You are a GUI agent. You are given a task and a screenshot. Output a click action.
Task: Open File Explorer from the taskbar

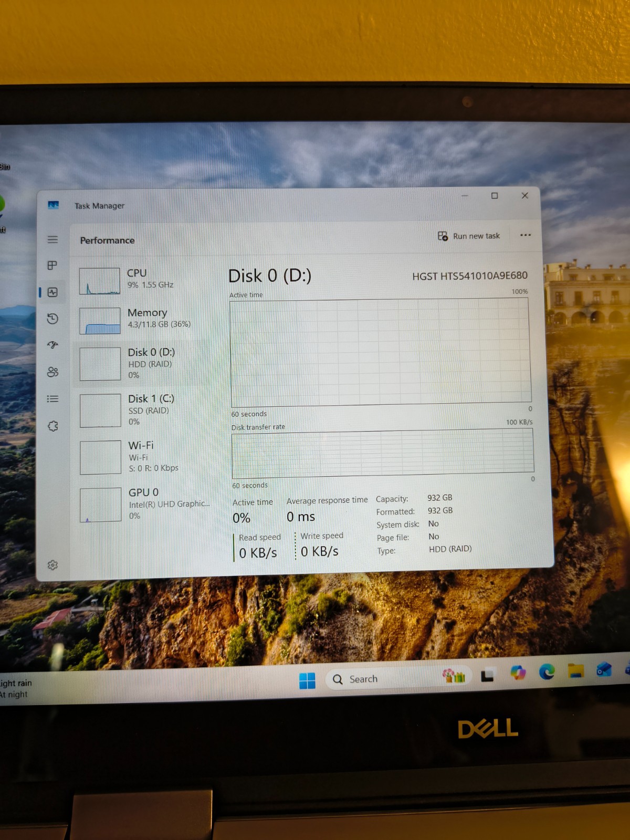point(575,670)
